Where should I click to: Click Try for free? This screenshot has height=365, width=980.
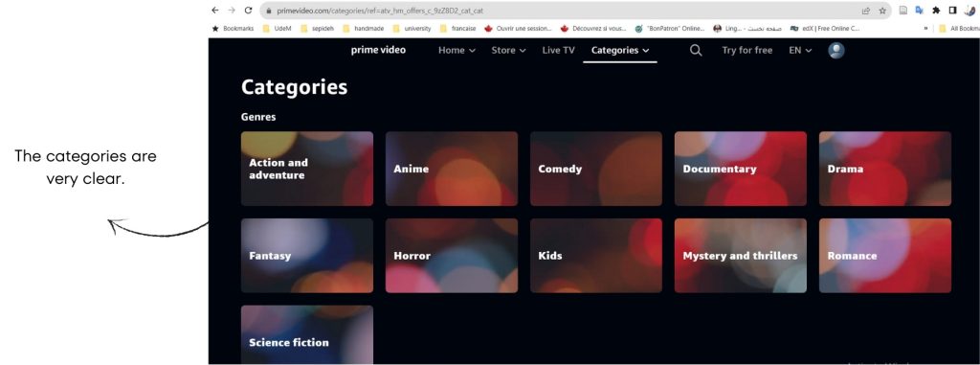746,50
